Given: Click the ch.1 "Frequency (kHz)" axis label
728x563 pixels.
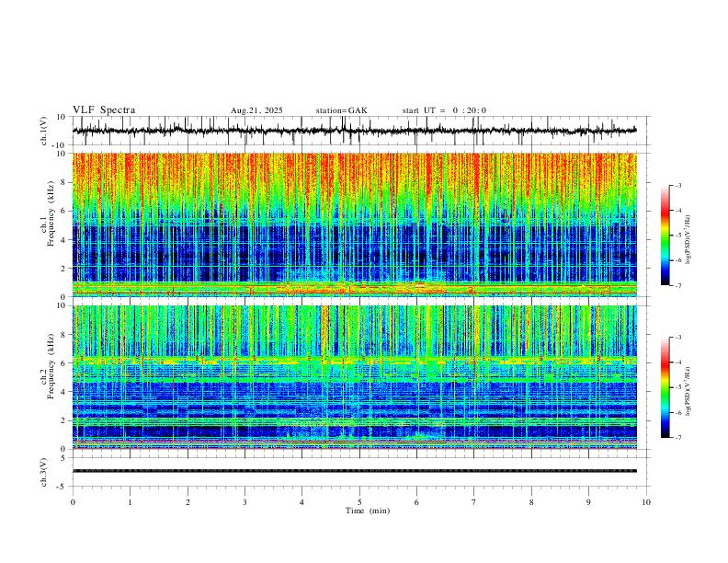Looking at the screenshot, I should [51, 214].
